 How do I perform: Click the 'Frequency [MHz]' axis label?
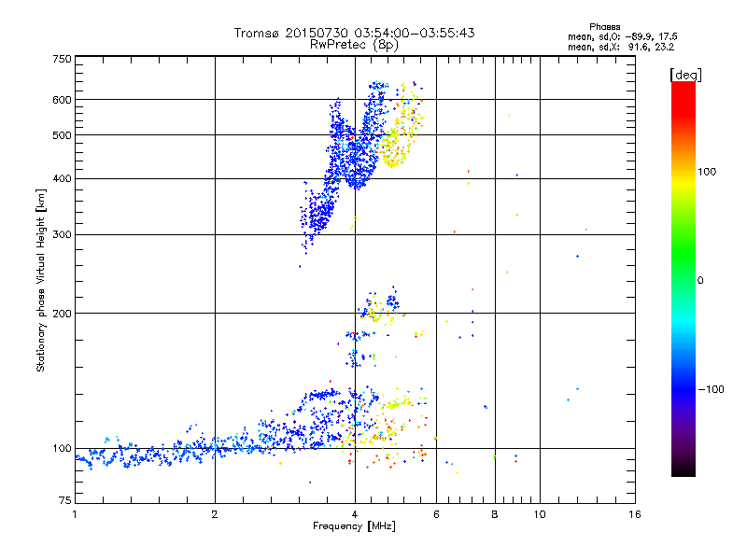tap(354, 526)
